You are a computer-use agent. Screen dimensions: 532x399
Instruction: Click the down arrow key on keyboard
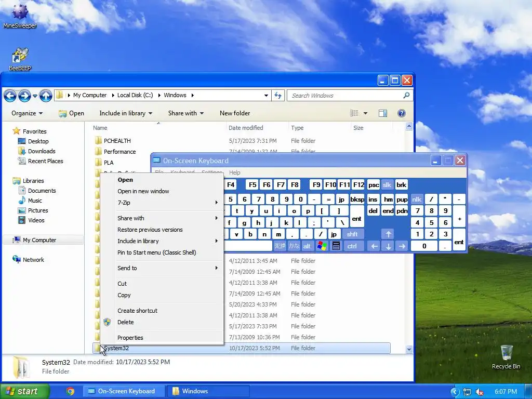[x=388, y=246]
